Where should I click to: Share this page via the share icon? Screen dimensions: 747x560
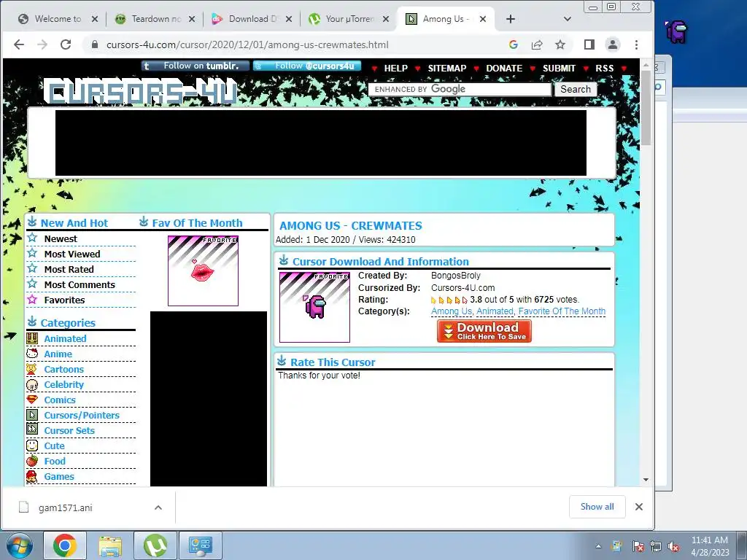[537, 44]
